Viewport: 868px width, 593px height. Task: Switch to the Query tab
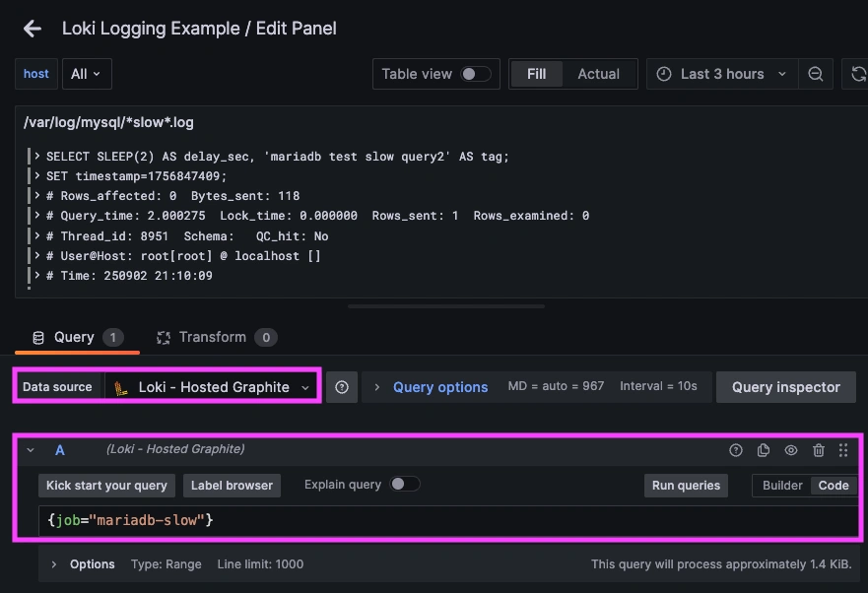coord(77,337)
